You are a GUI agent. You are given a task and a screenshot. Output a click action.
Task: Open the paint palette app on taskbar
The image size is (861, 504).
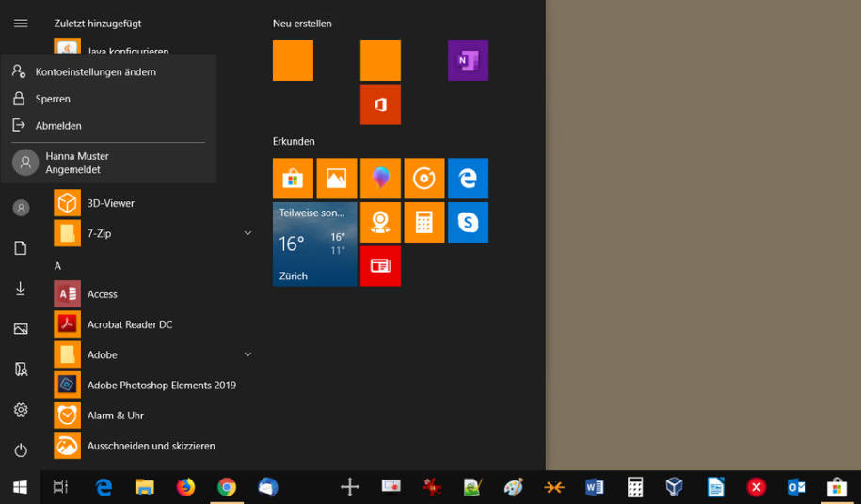pyautogui.click(x=514, y=487)
